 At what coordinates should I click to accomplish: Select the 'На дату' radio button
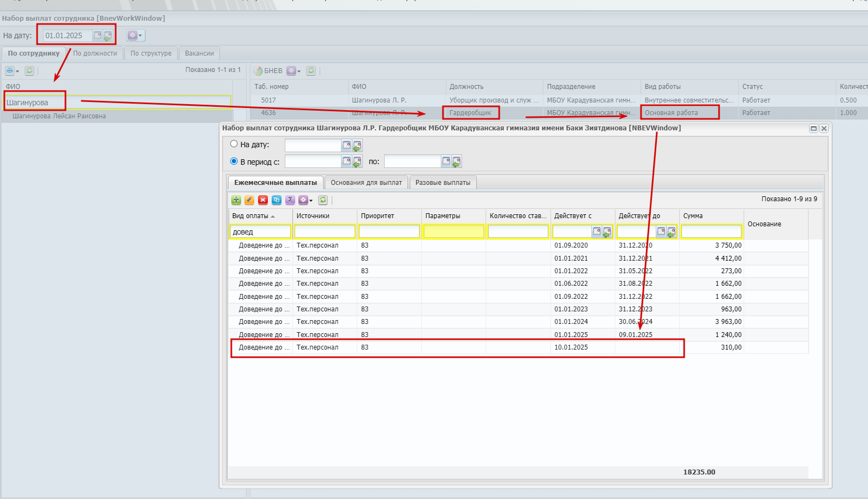[234, 144]
